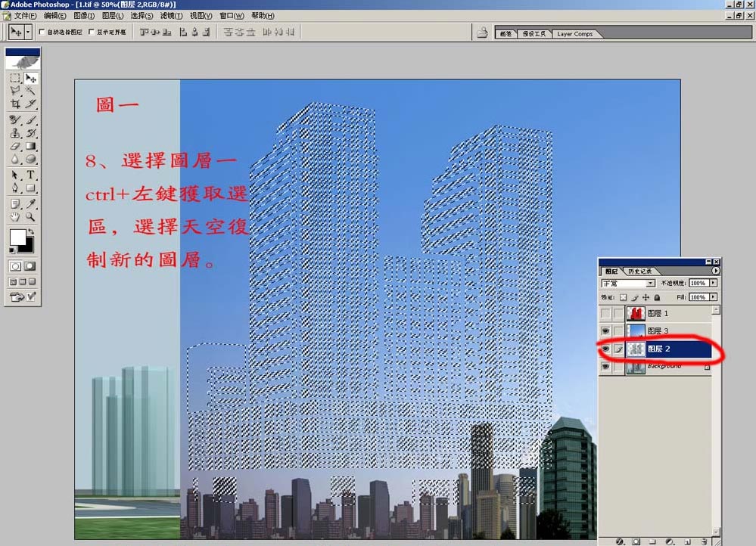The width and height of the screenshot is (756, 546).
Task: Select the Healing Brush tool
Action: coord(15,119)
